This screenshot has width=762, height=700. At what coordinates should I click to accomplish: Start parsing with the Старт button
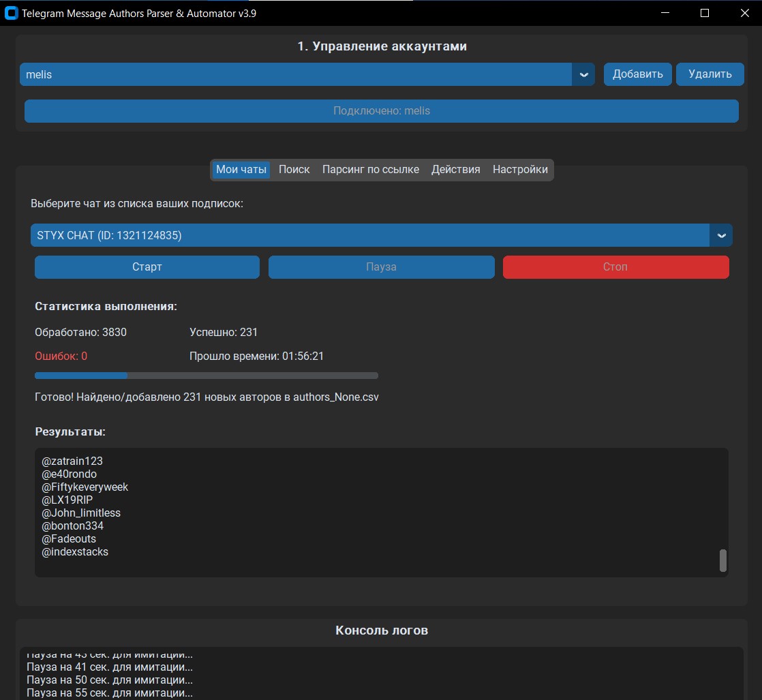coord(147,267)
